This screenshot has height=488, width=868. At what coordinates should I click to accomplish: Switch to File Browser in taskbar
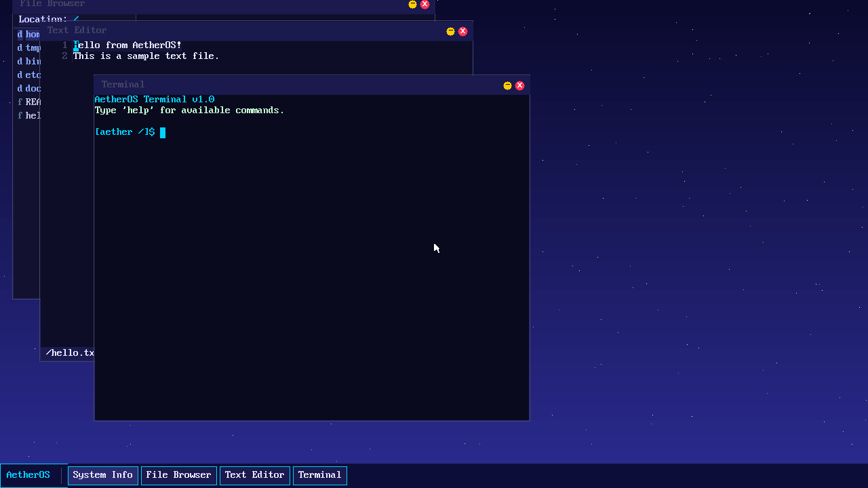(179, 476)
